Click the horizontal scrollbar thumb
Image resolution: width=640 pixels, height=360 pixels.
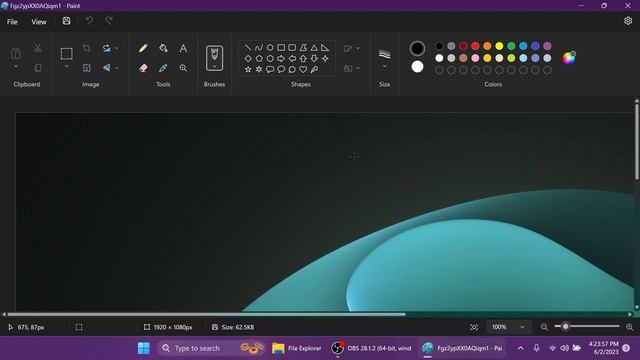click(x=207, y=314)
